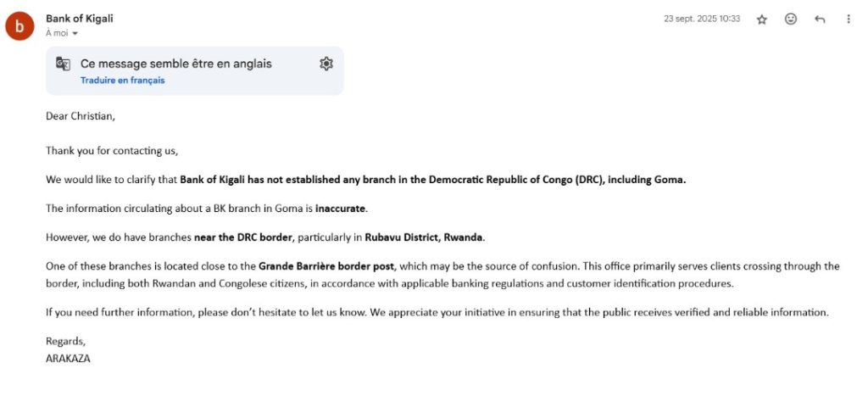Expand recipient details next to "À moi"
This screenshot has height=396, width=868.
pos(75,34)
